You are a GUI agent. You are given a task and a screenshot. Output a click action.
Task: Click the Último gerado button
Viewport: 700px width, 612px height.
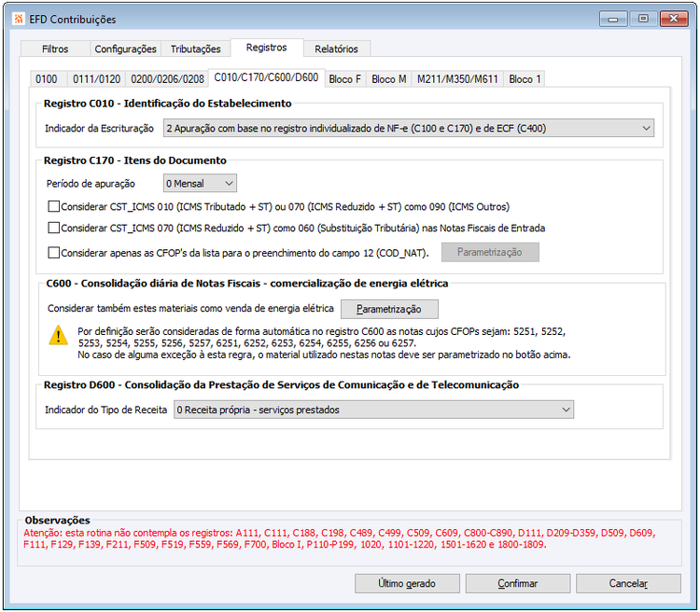pos(407,583)
